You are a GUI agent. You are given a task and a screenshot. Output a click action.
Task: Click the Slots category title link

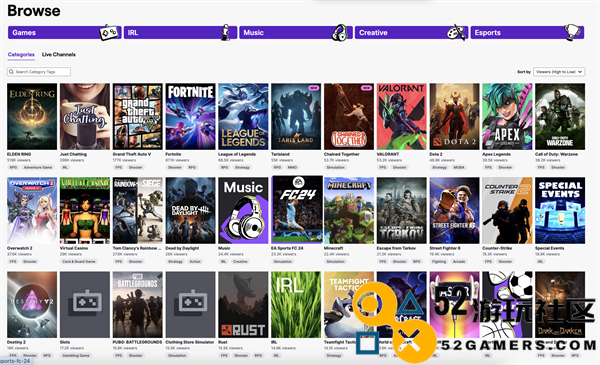pyautogui.click(x=65, y=342)
